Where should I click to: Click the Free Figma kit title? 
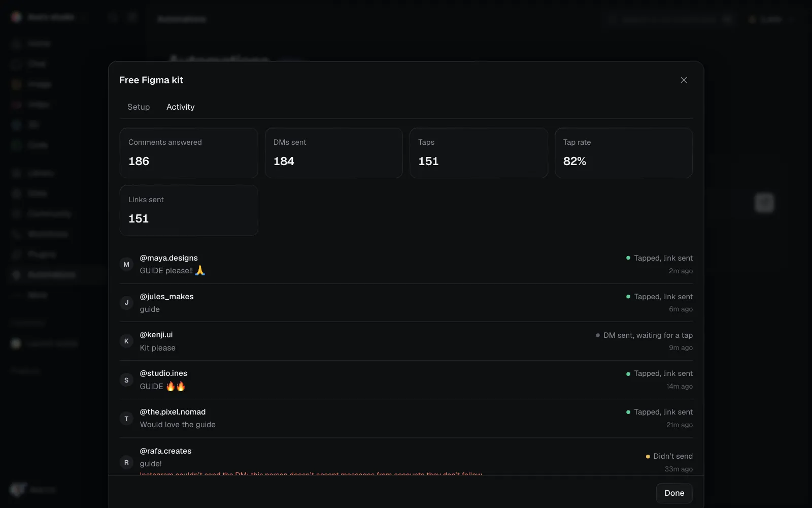click(x=151, y=80)
